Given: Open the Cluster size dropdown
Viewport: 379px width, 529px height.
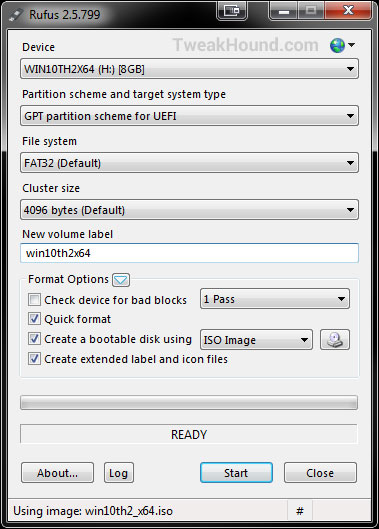Looking at the screenshot, I should 189,210.
